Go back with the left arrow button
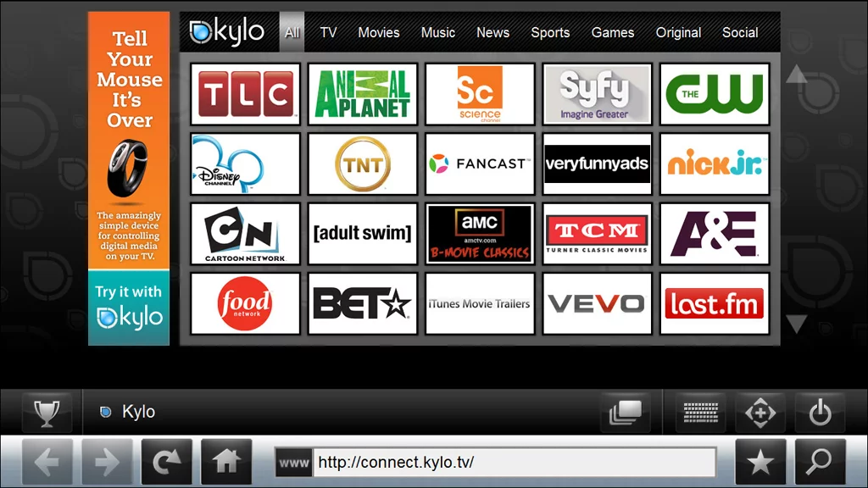 [47, 462]
